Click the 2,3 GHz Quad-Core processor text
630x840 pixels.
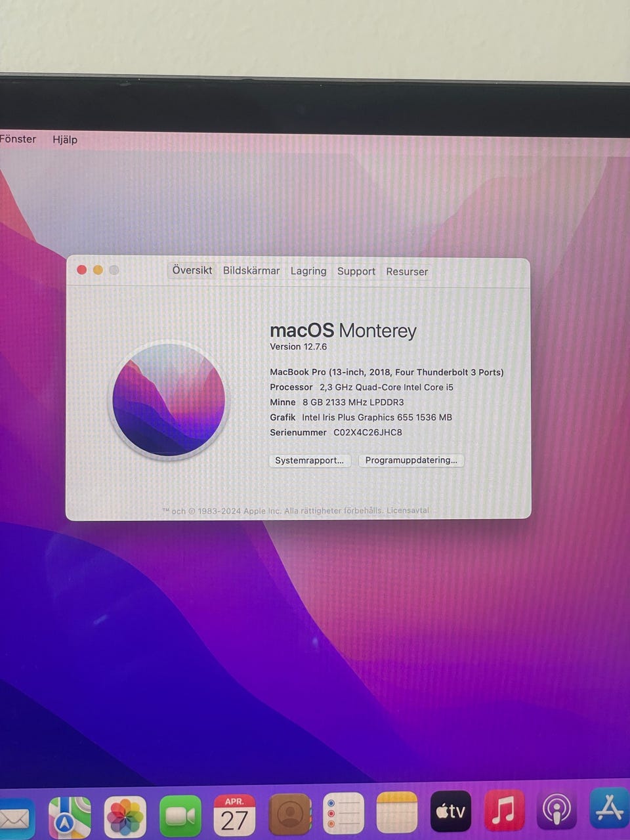(387, 387)
